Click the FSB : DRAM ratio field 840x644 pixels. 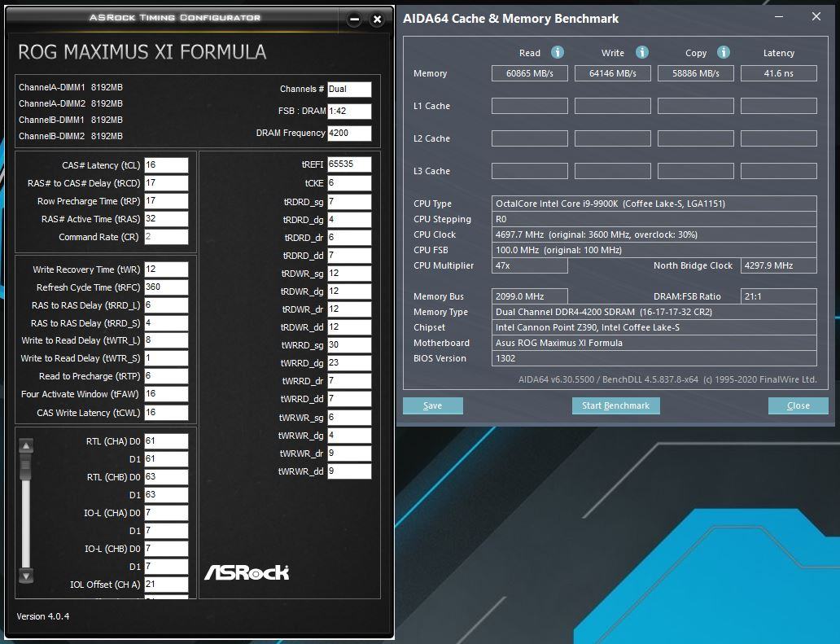point(349,112)
